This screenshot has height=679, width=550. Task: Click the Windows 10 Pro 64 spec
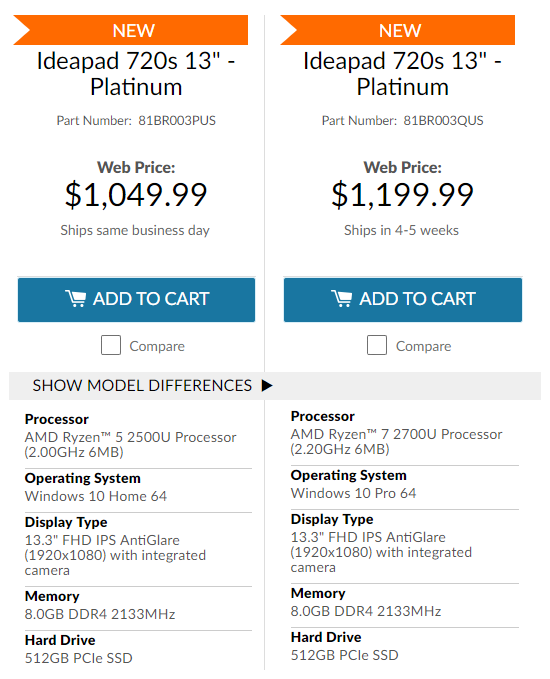tap(353, 493)
